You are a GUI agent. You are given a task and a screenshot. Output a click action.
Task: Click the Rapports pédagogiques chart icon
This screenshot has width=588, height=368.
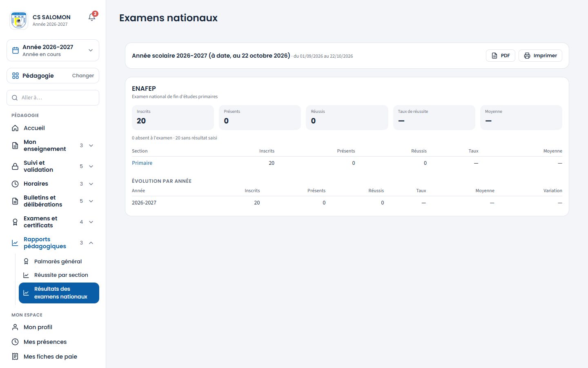[x=15, y=243]
